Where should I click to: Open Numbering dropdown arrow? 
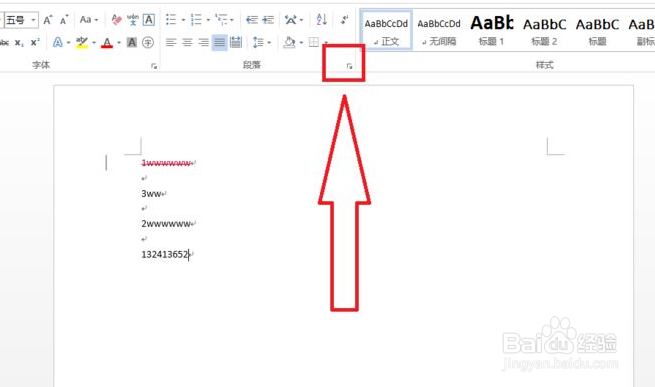pyautogui.click(x=208, y=20)
